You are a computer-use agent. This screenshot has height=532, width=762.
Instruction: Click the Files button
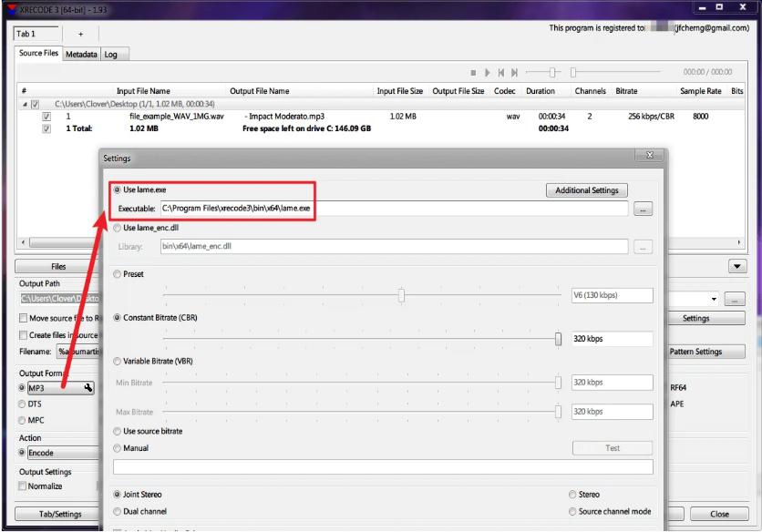(58, 267)
